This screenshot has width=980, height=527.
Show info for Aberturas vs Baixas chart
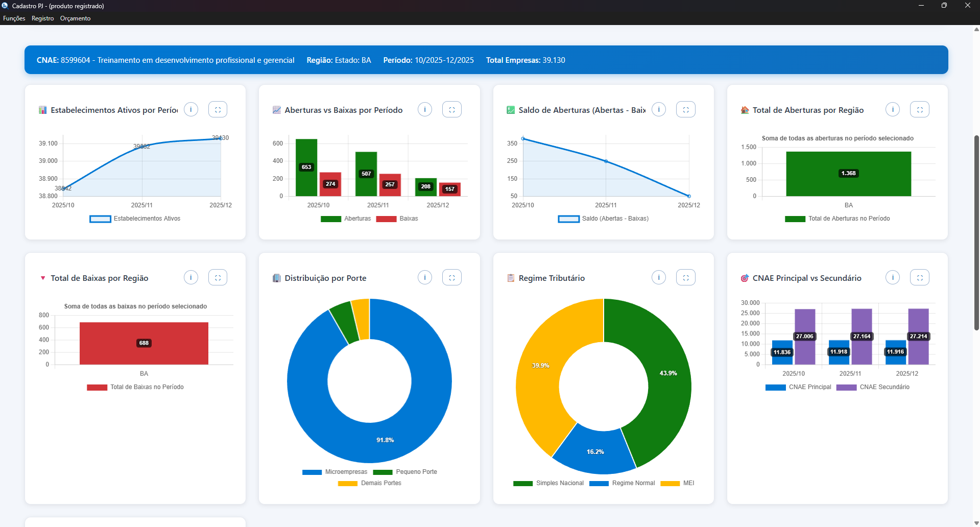pyautogui.click(x=425, y=109)
